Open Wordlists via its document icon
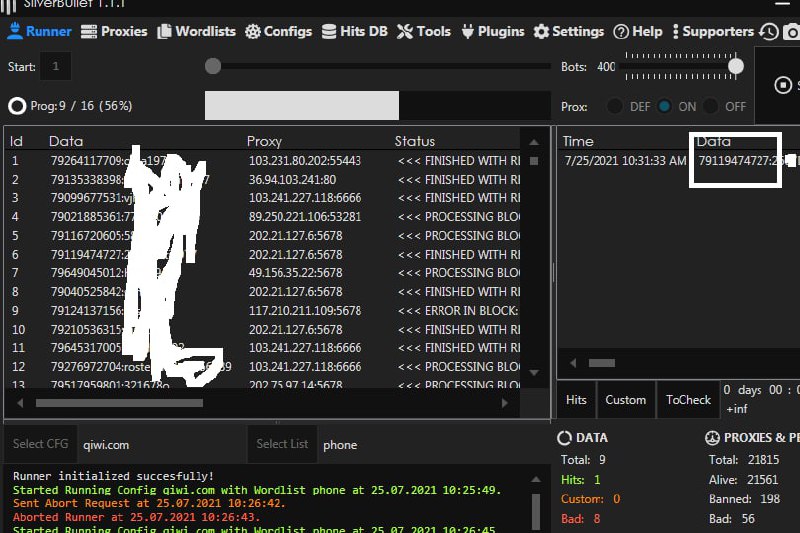Image resolution: width=800 pixels, height=533 pixels. (x=164, y=31)
